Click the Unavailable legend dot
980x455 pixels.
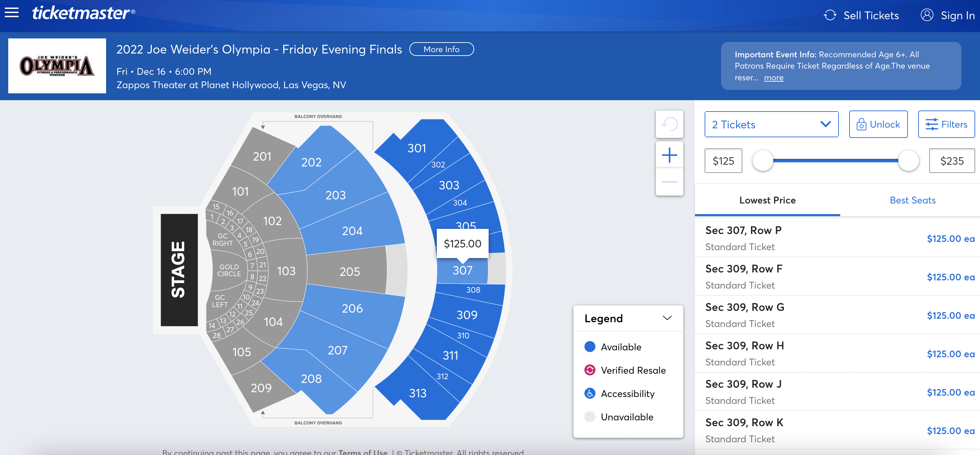point(589,417)
